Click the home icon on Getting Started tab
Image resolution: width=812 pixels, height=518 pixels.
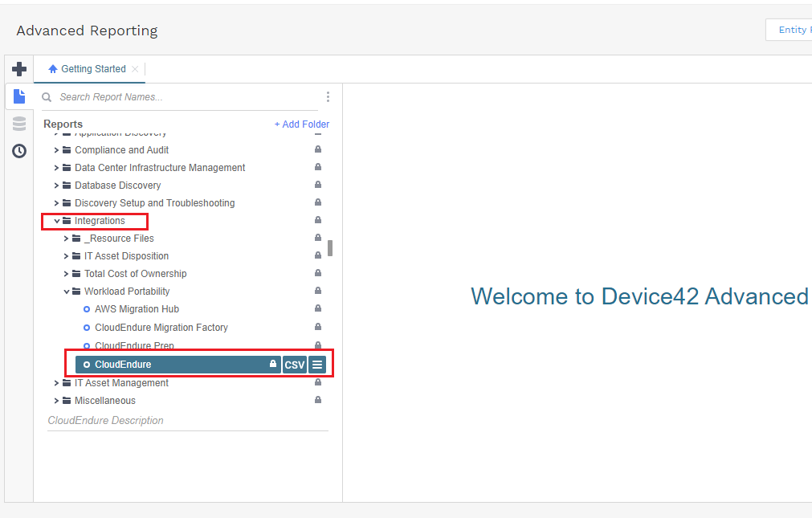[53, 69]
